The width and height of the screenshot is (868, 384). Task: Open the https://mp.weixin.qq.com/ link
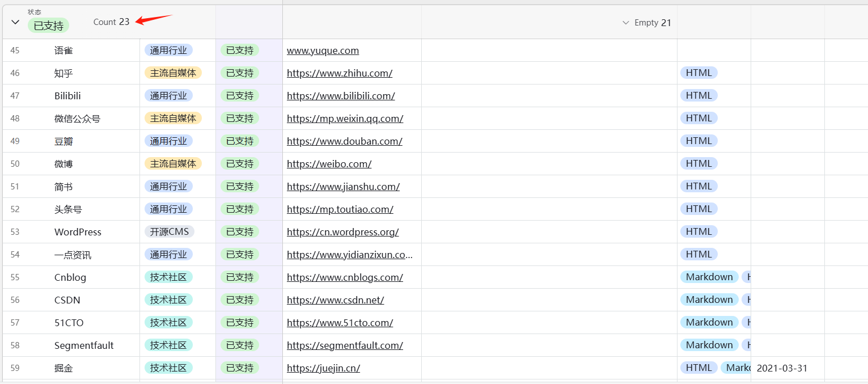pos(345,119)
